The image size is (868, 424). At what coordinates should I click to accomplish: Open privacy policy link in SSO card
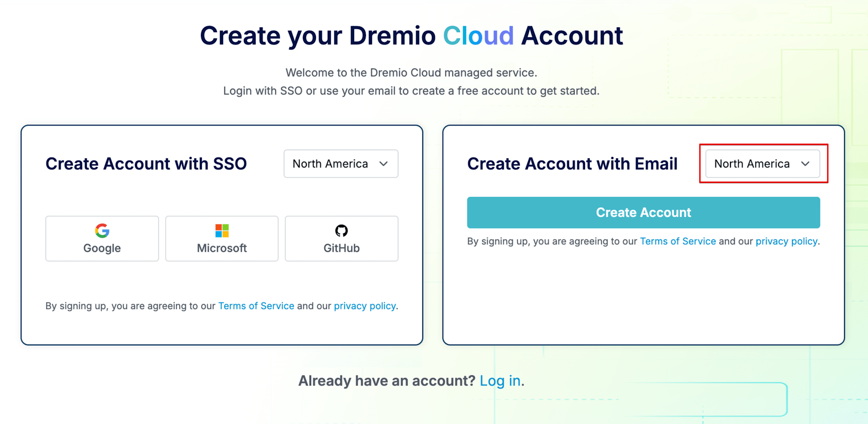365,306
